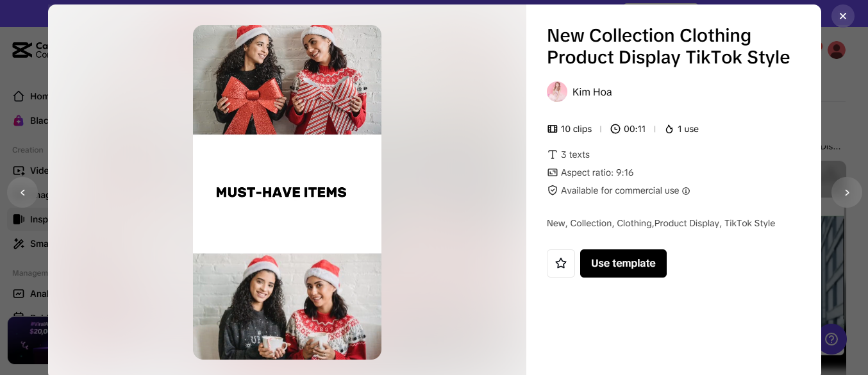Close the template preview dialog
Viewport: 868px width, 375px height.
842,16
